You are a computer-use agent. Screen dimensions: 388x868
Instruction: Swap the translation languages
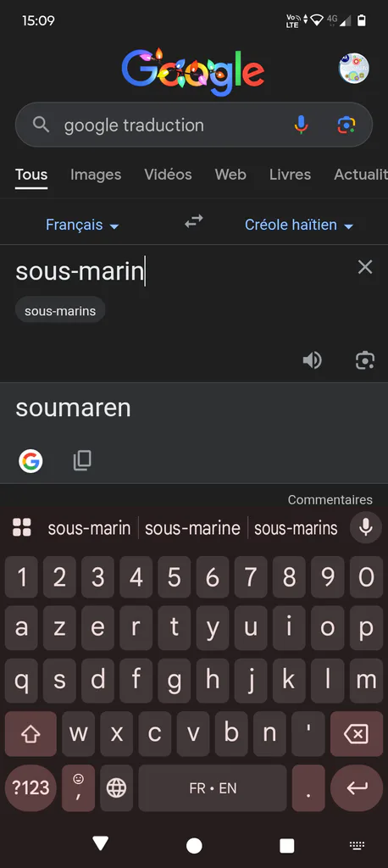click(x=194, y=222)
